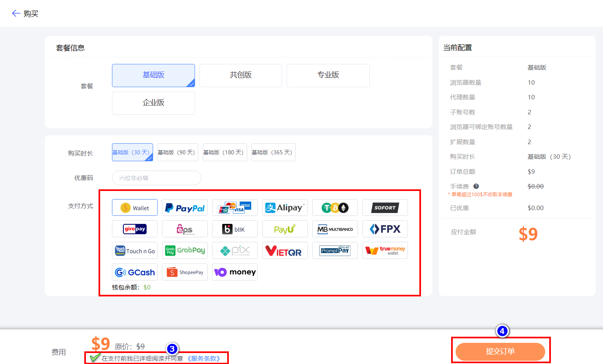
Task: Click the 浏览器数量 value 10
Action: coord(531,82)
